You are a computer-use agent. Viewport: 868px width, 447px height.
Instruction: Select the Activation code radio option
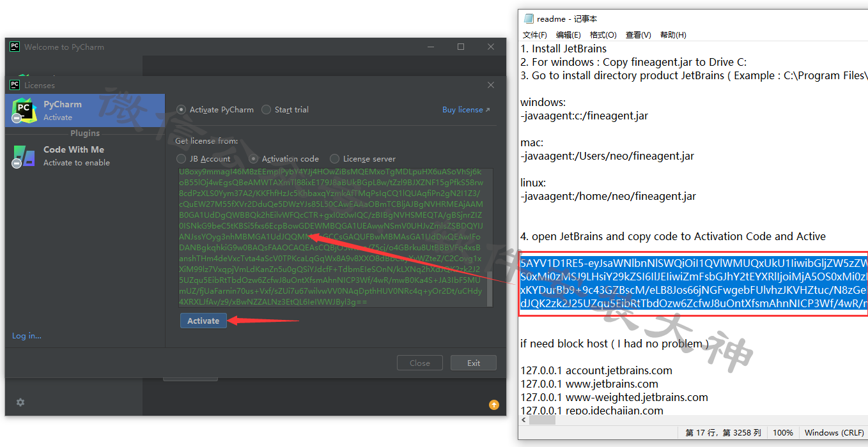tap(284, 159)
